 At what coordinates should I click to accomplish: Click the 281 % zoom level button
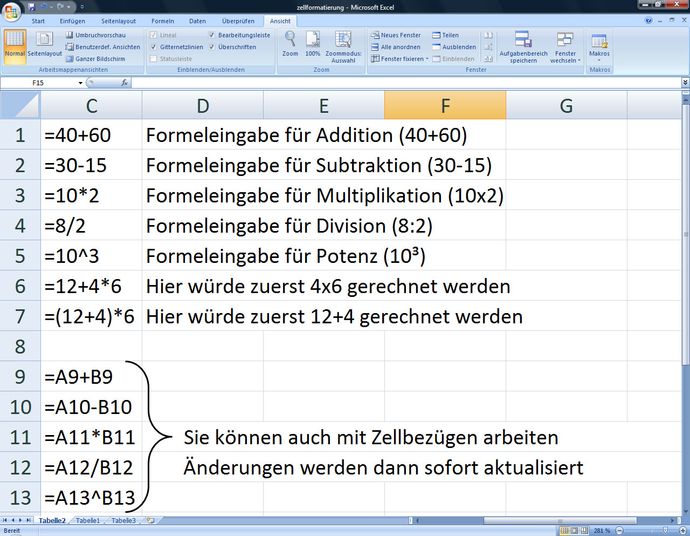(x=602, y=531)
